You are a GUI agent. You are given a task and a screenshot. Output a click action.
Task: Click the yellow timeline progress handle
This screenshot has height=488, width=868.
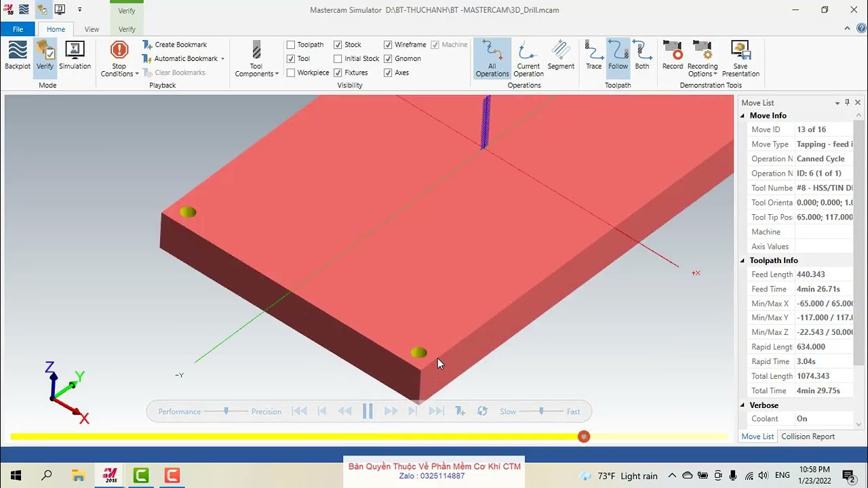click(x=584, y=436)
